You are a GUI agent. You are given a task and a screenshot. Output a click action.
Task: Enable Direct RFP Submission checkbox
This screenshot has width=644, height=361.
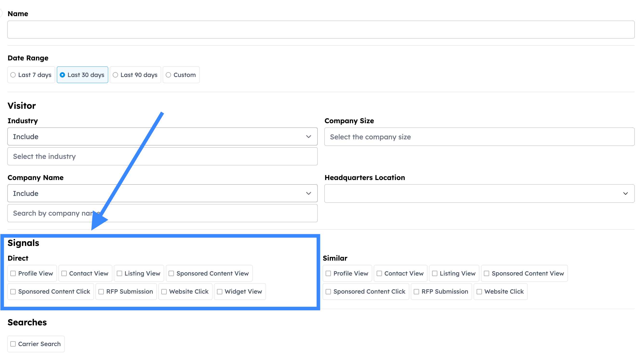pyautogui.click(x=101, y=291)
